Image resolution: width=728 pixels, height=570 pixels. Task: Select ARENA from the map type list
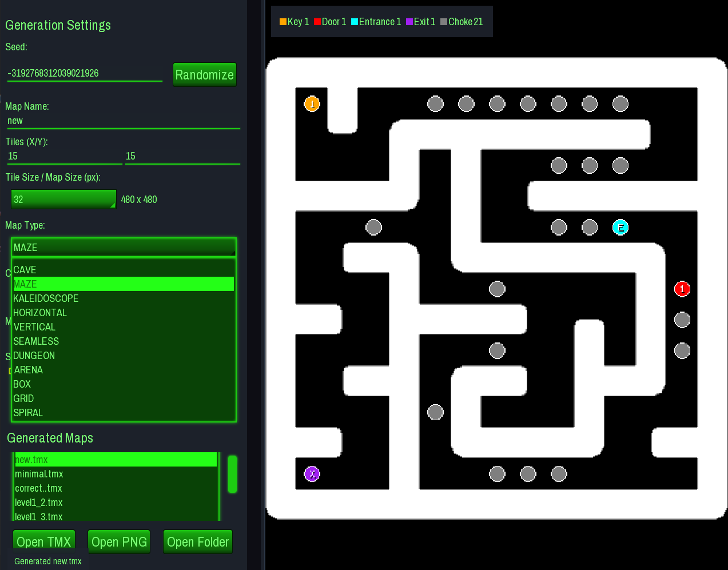click(124, 370)
